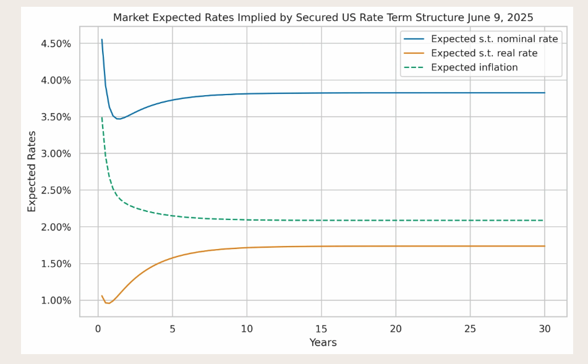Select 'Expected s.t. real rate' legend label

point(484,53)
